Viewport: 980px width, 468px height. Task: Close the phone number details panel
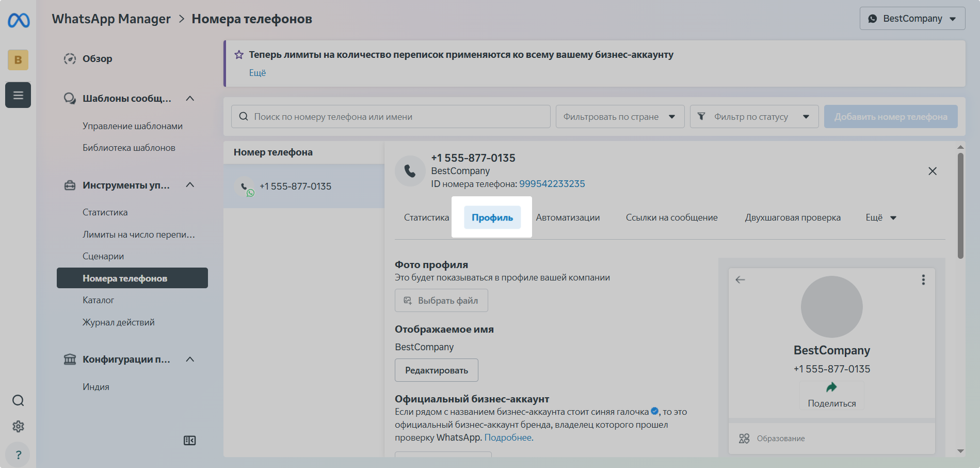pyautogui.click(x=933, y=171)
